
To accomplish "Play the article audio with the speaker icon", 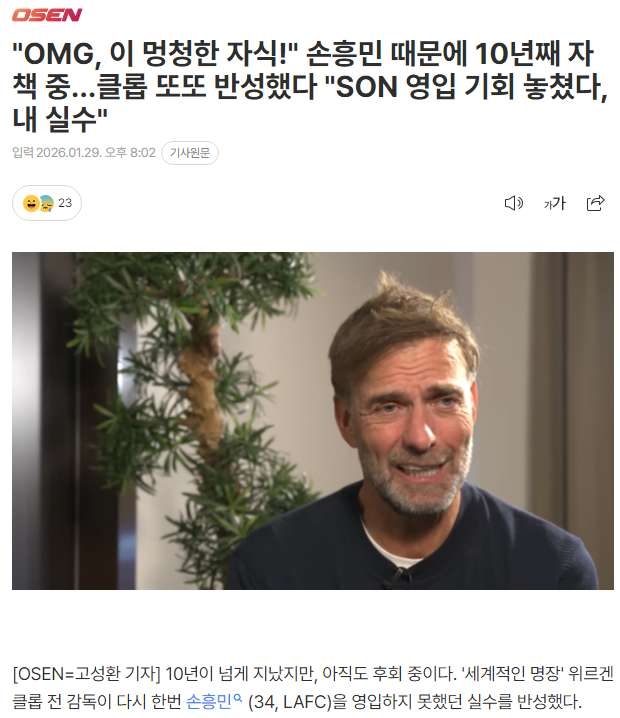I will (x=514, y=203).
